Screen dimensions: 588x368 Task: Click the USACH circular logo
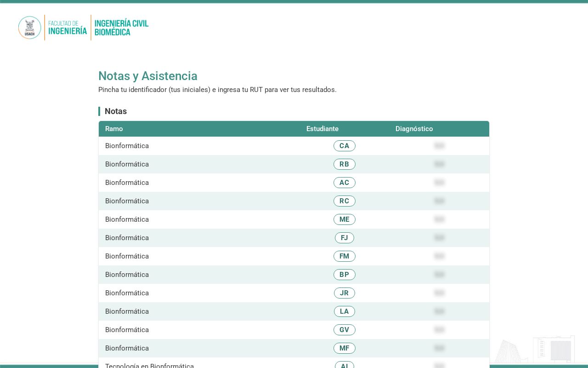(30, 28)
